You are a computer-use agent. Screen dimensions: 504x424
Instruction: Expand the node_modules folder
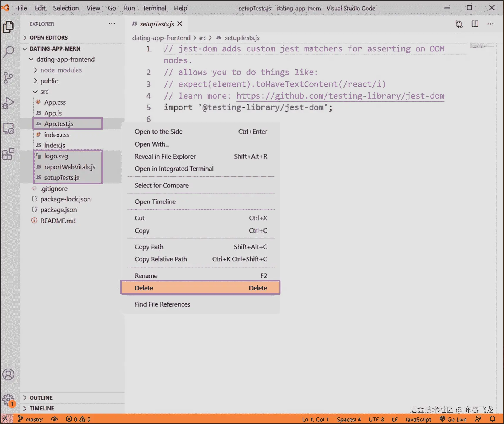73,70
